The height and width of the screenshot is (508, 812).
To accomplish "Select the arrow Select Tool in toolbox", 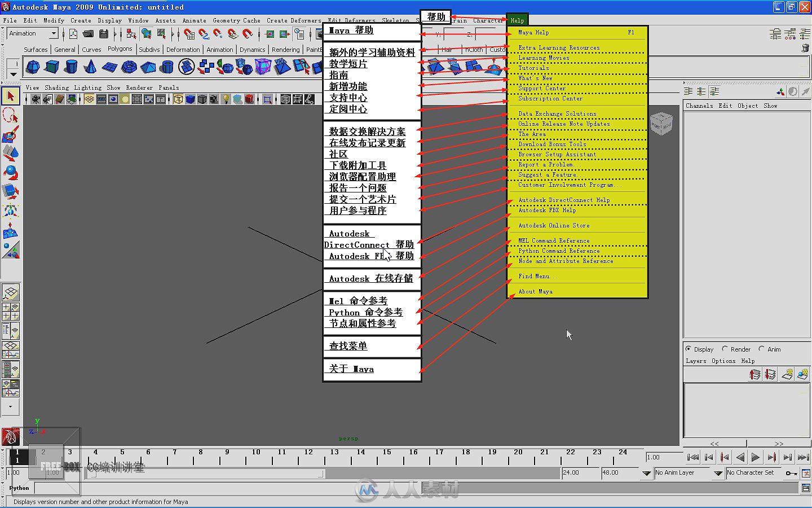I will point(10,96).
